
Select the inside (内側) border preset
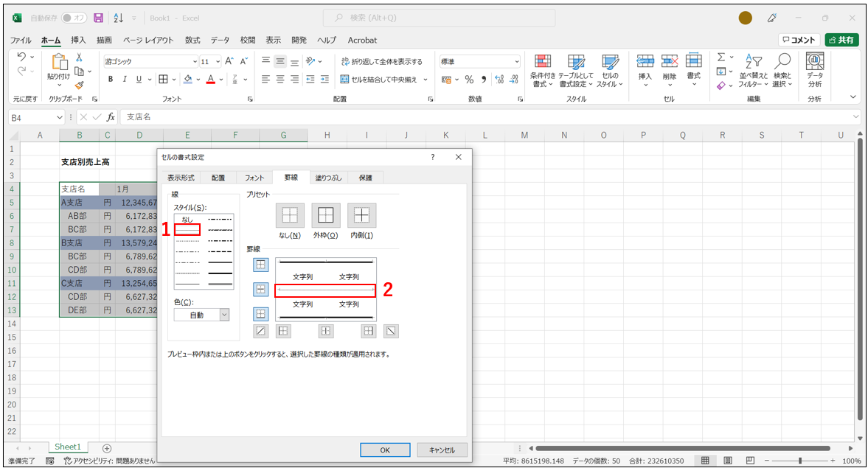[x=361, y=215]
